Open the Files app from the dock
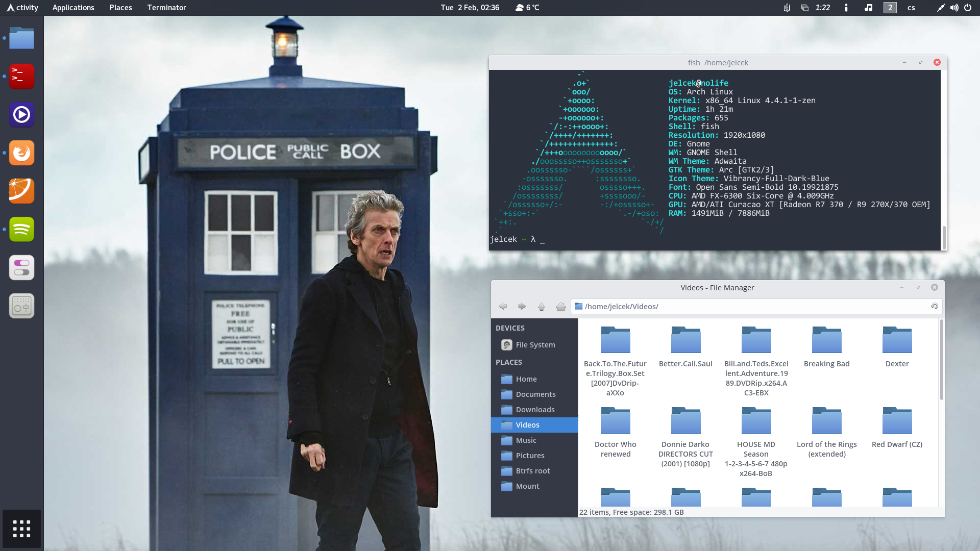The width and height of the screenshot is (980, 551). point(21,38)
